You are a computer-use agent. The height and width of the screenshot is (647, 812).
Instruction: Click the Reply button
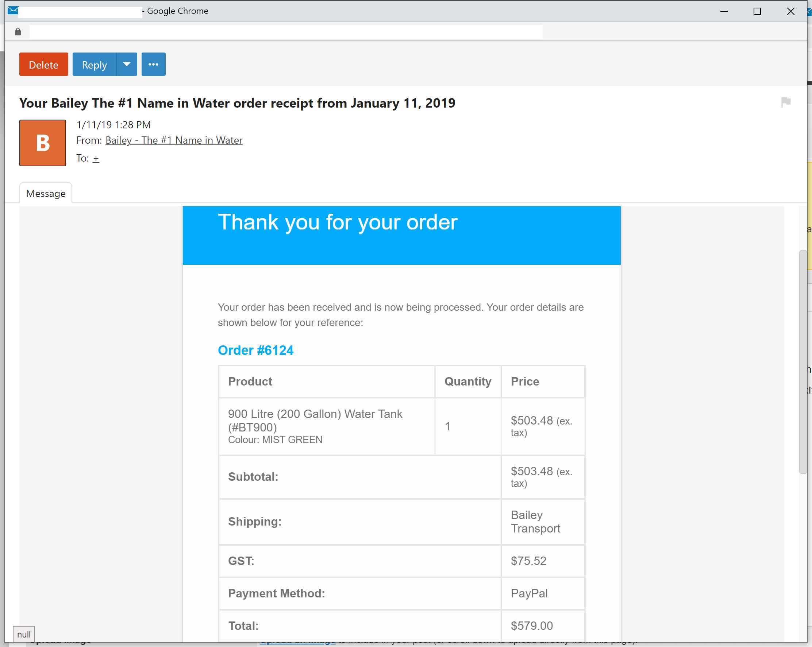point(94,64)
